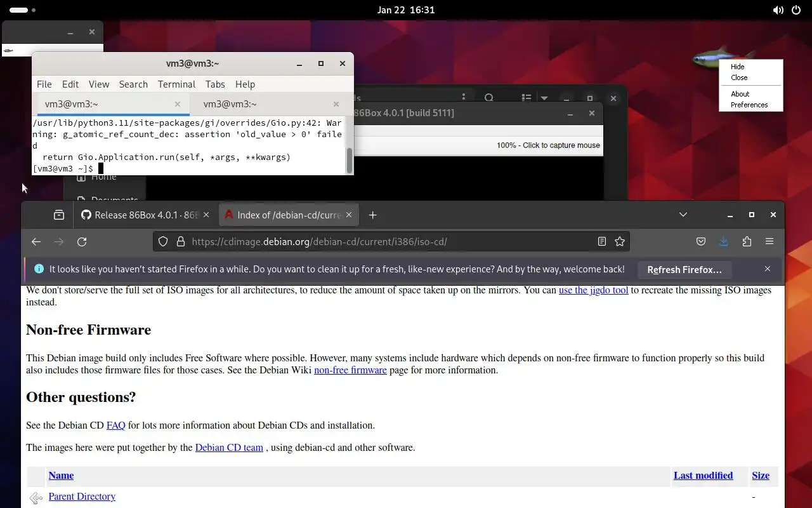The height and width of the screenshot is (508, 812).
Task: Open terminal Search menu
Action: tap(133, 84)
